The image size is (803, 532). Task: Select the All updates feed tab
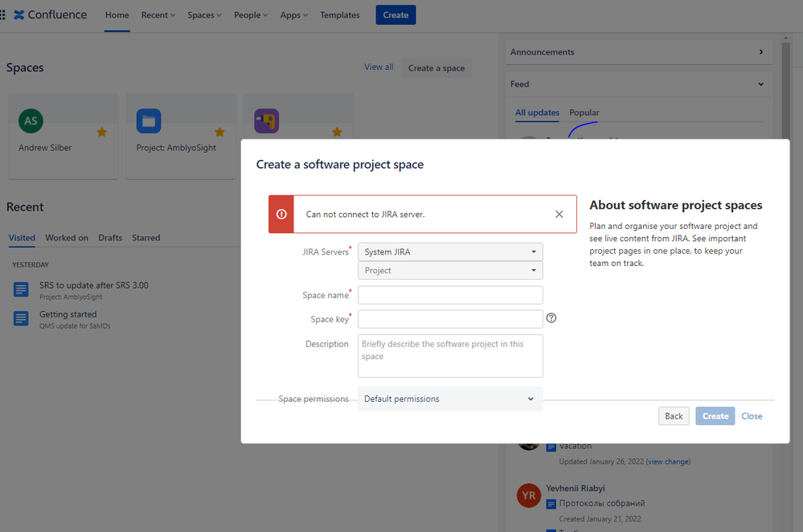537,113
